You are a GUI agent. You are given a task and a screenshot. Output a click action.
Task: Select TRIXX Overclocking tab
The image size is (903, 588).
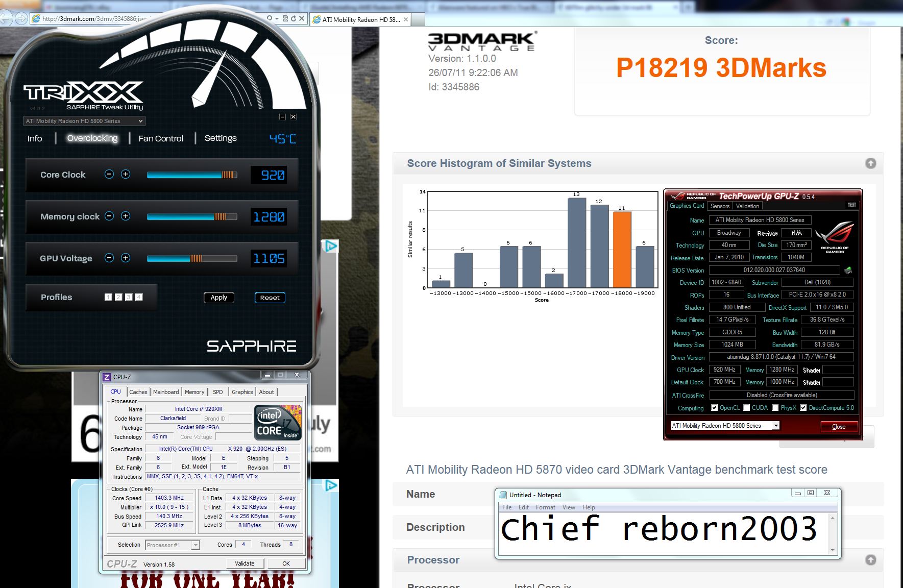click(92, 138)
